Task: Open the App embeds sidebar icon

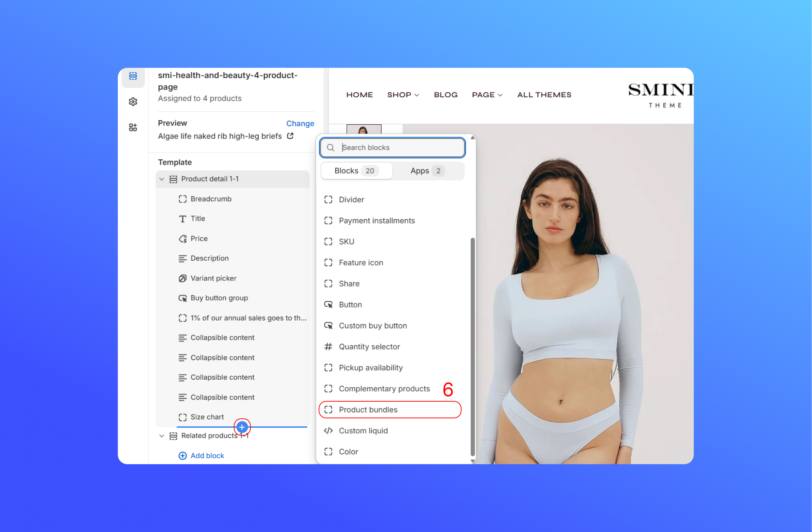Action: [133, 127]
